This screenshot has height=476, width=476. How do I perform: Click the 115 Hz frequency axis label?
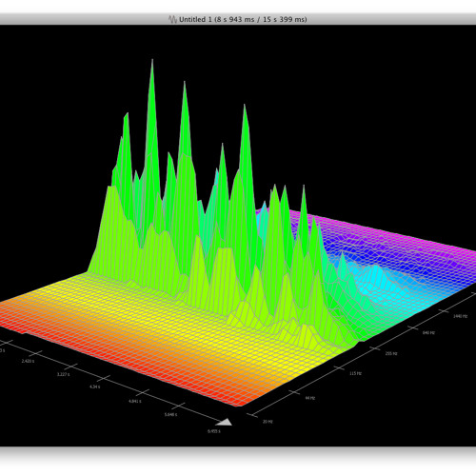355,373
